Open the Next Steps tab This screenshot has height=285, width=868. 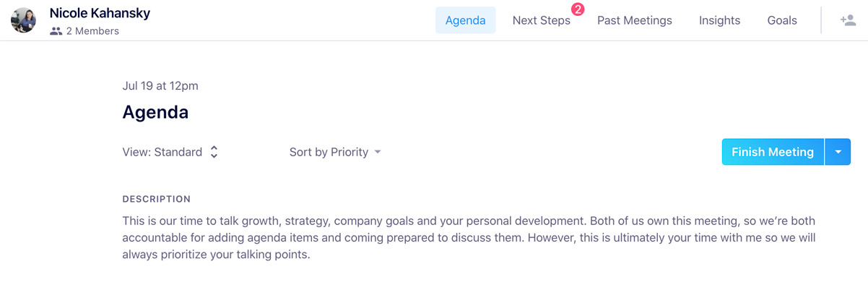click(x=542, y=20)
